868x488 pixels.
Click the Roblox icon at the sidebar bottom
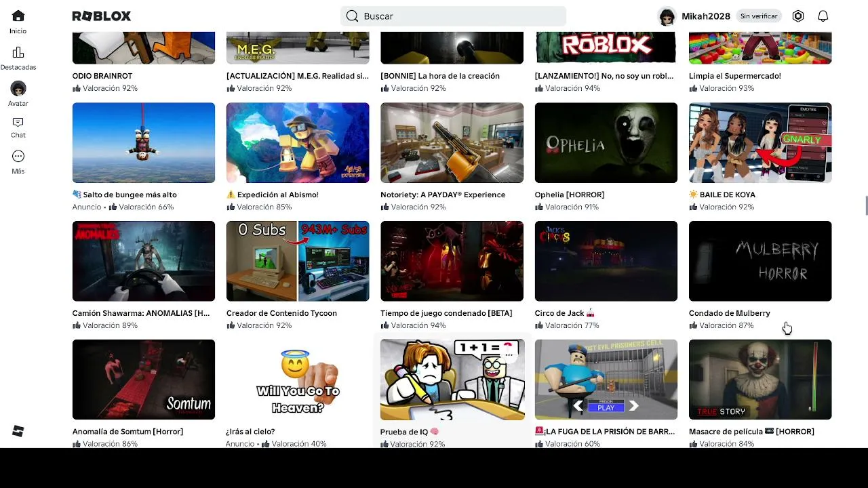tap(18, 431)
